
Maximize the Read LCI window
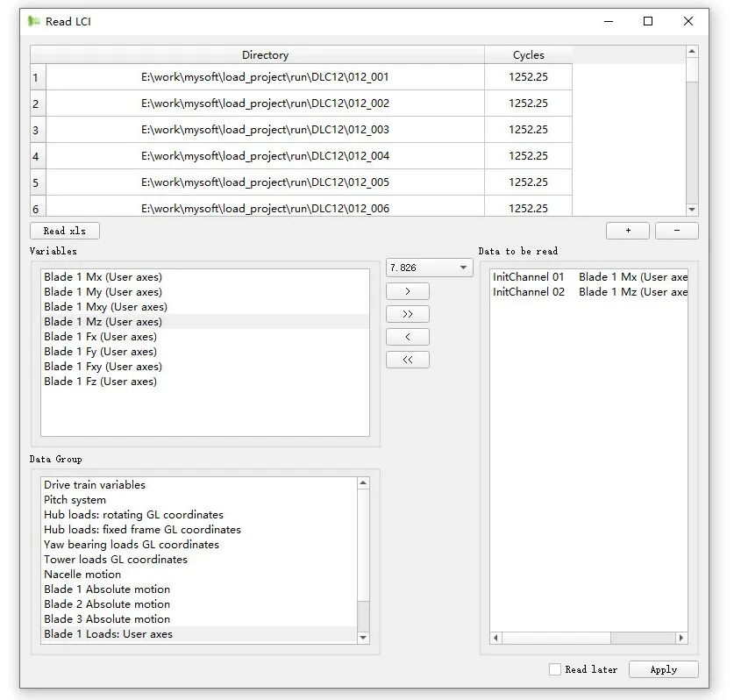[648, 21]
